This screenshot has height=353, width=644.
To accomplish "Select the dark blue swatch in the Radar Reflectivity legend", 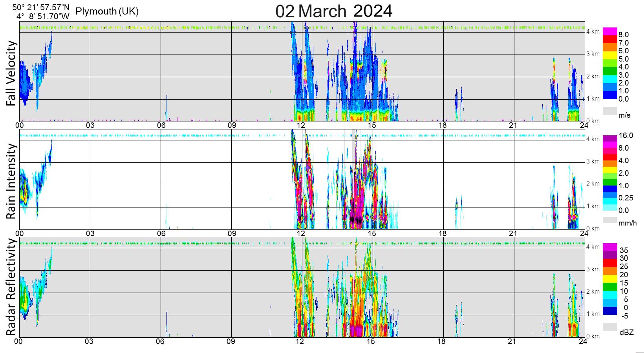I will pyautogui.click(x=610, y=311).
